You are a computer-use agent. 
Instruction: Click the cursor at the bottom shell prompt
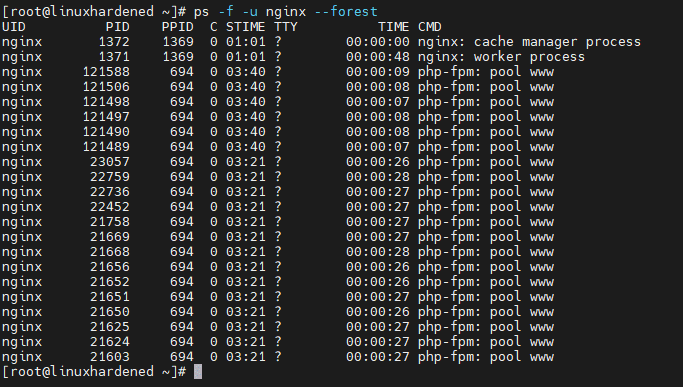click(198, 372)
